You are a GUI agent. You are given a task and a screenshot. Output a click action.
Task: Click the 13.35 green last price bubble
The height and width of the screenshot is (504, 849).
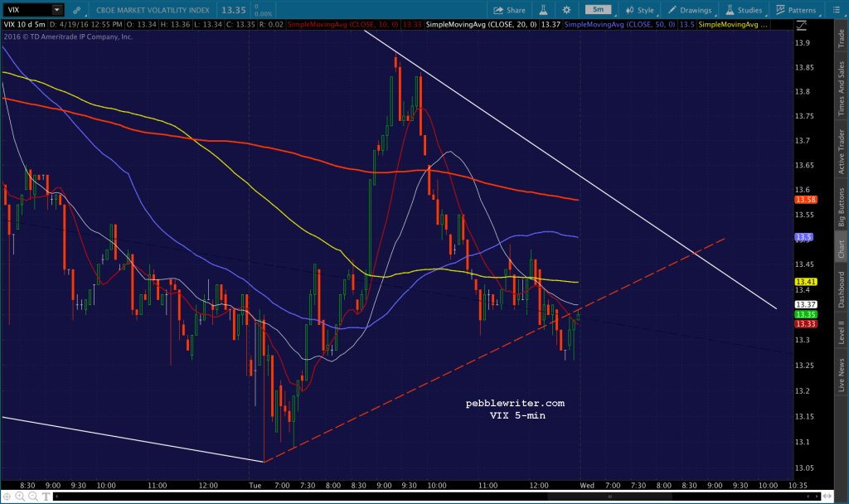(806, 314)
